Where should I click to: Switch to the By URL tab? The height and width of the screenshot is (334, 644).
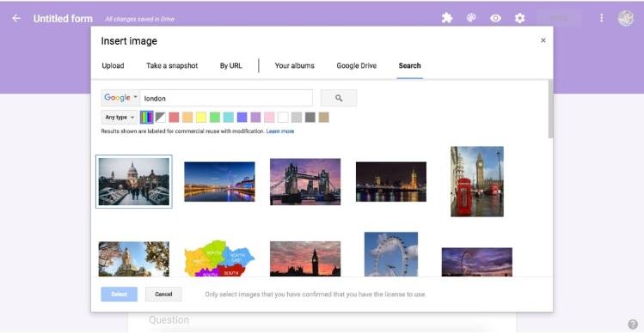click(230, 65)
